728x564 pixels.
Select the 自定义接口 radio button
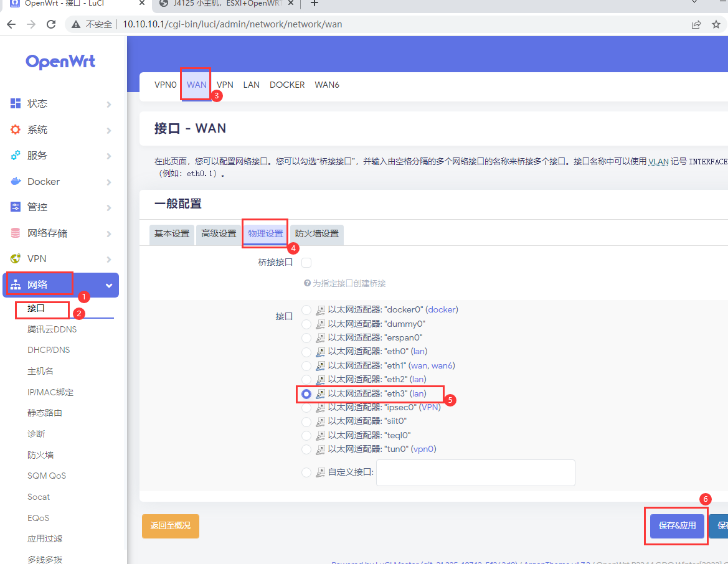(x=306, y=472)
